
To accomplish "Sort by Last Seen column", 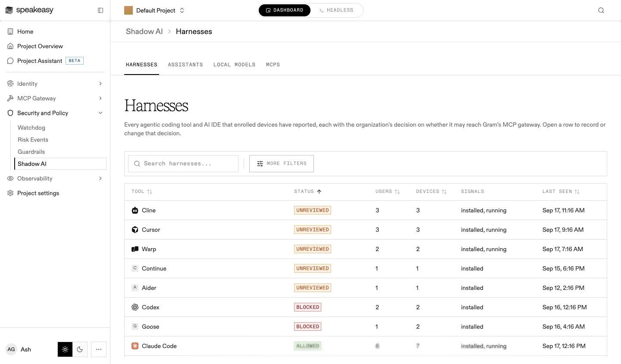I will [561, 192].
